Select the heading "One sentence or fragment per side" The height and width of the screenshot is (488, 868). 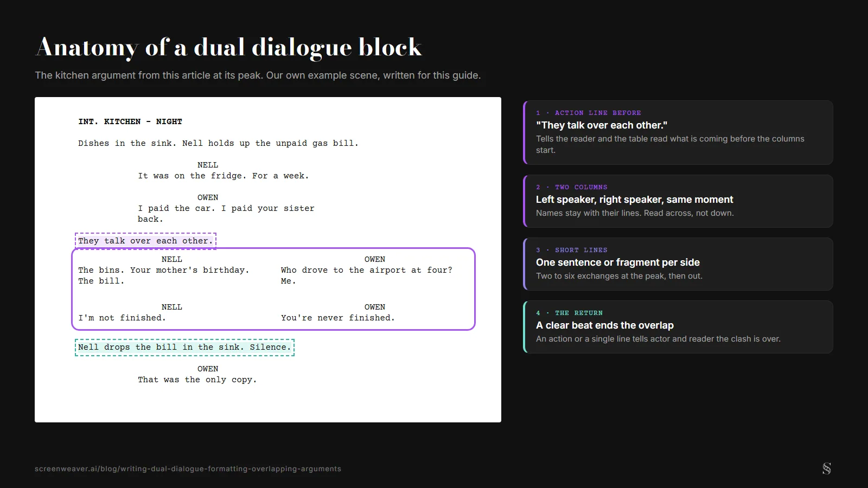tap(618, 262)
